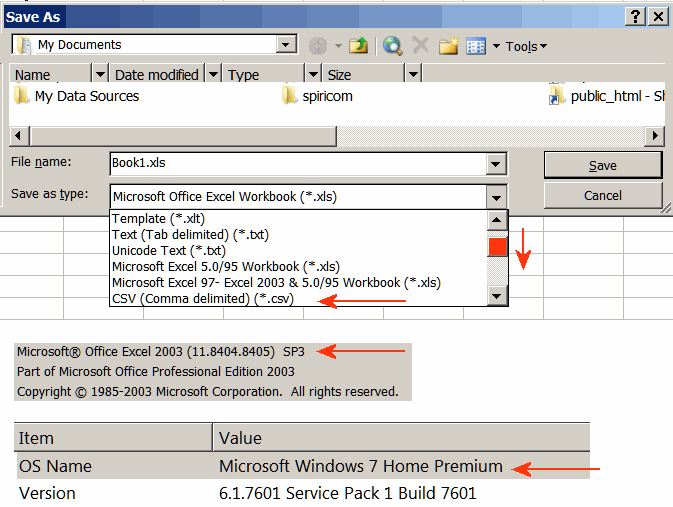Click the Back navigation icon
The image size is (673, 507).
coord(318,46)
